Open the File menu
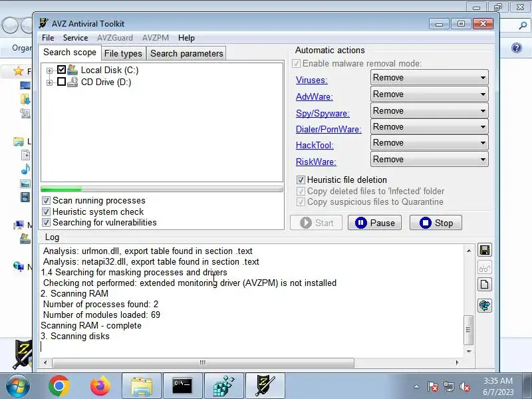 [48, 38]
